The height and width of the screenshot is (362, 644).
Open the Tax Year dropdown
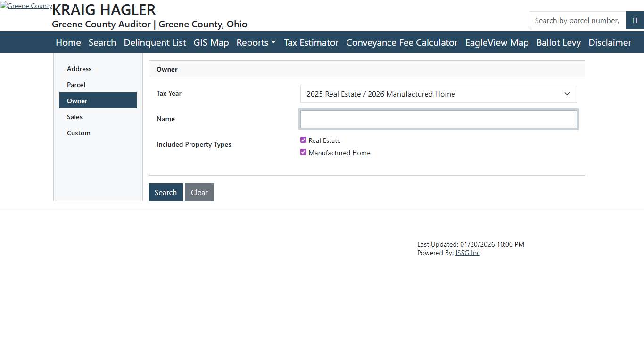coord(438,94)
